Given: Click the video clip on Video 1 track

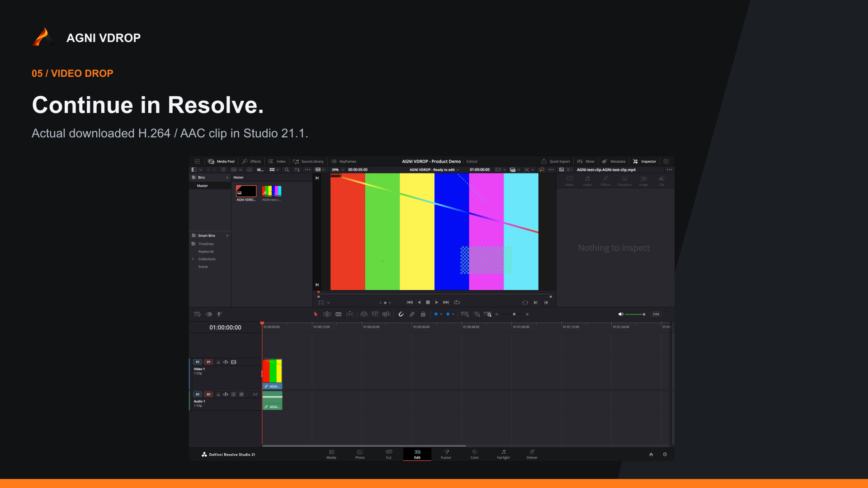Looking at the screenshot, I should point(272,374).
